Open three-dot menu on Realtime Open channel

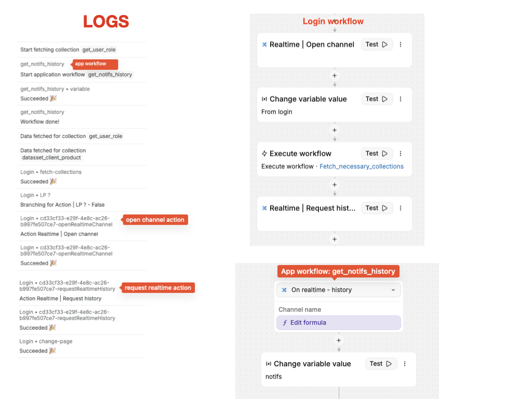pos(401,45)
